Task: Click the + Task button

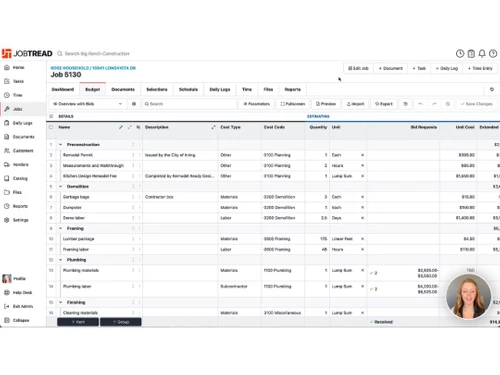Action: (419, 68)
